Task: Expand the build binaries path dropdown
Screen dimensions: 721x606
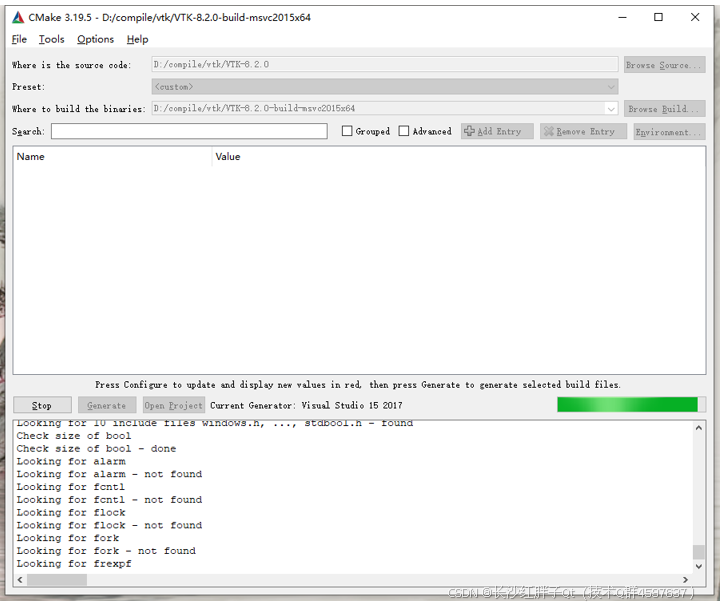Action: click(611, 109)
